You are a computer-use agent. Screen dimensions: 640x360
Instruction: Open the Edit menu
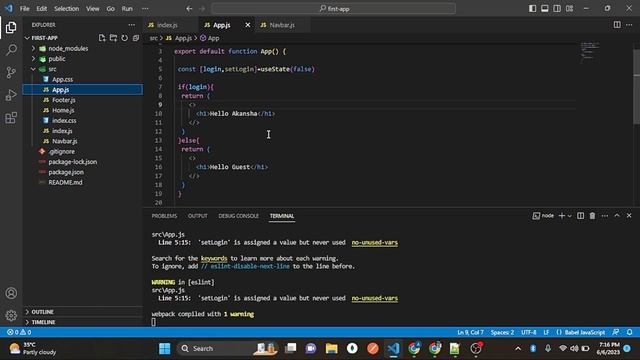[42, 9]
